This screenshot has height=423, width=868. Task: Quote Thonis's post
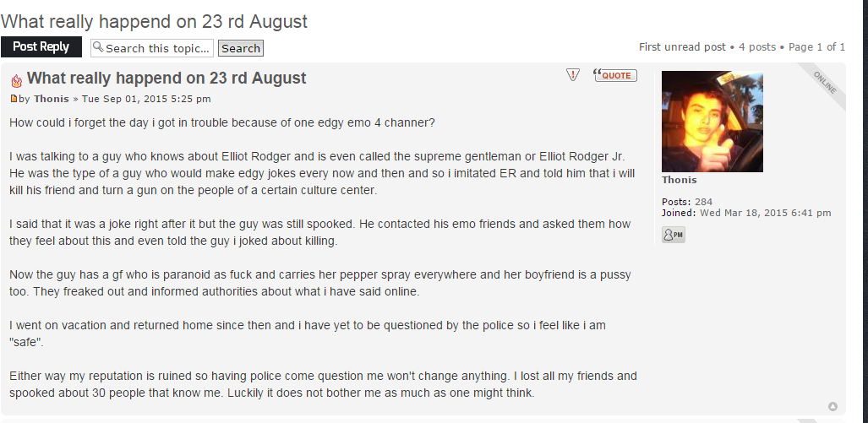615,74
